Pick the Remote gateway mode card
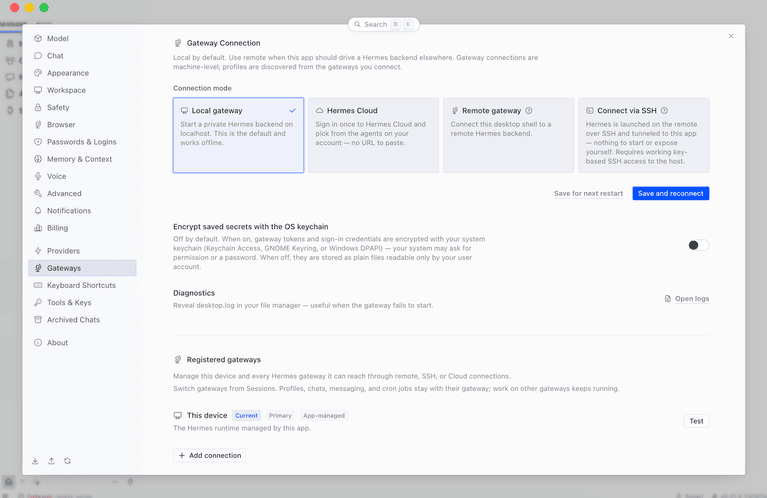The width and height of the screenshot is (767, 498). click(509, 135)
